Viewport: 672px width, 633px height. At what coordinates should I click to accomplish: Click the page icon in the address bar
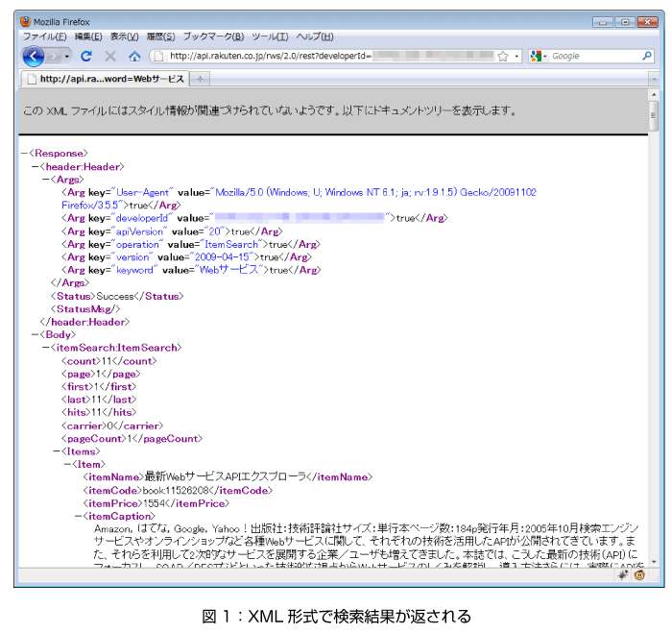[x=158, y=56]
